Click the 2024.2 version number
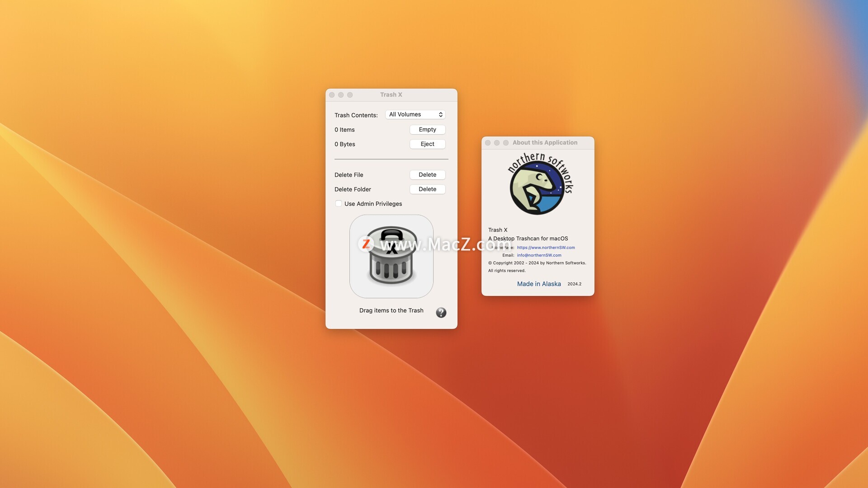 point(574,284)
